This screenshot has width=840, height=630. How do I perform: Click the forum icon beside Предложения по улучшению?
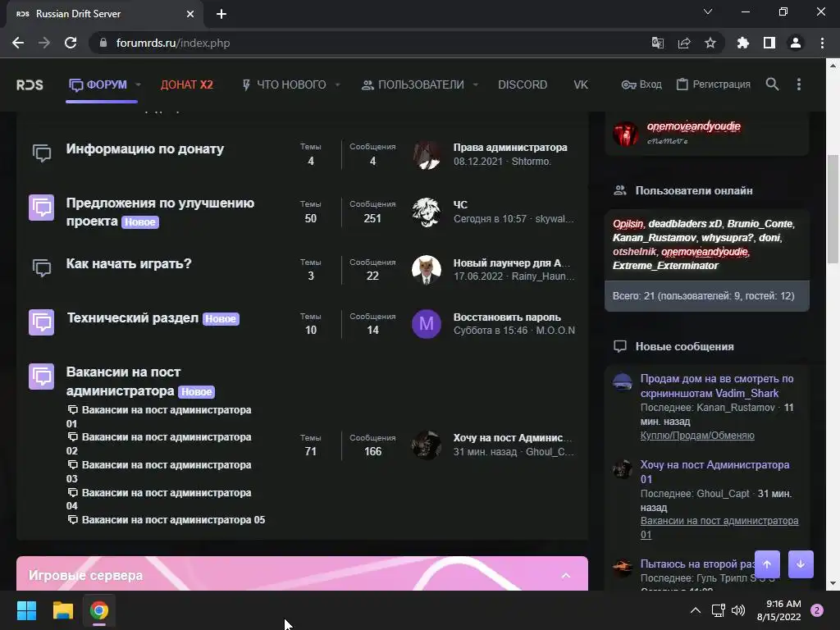(41, 208)
